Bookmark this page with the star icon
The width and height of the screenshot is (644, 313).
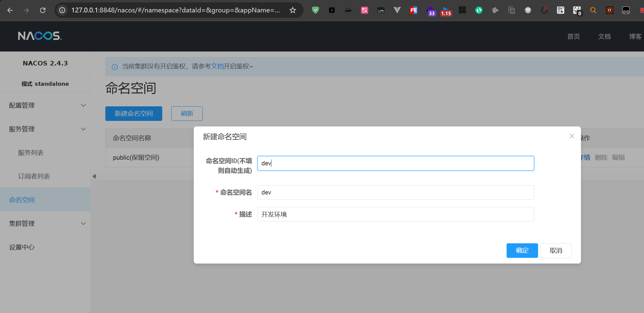(293, 10)
